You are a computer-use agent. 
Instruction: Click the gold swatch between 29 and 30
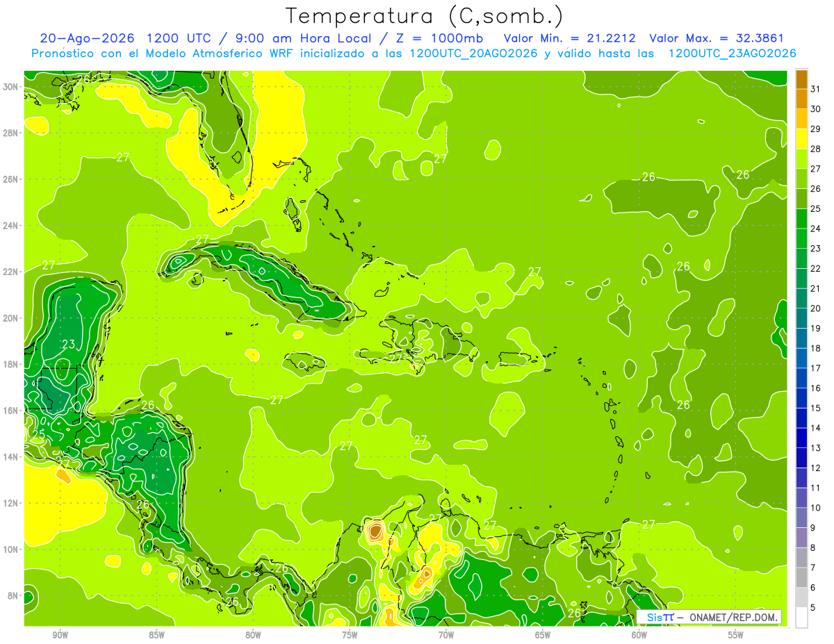point(801,119)
